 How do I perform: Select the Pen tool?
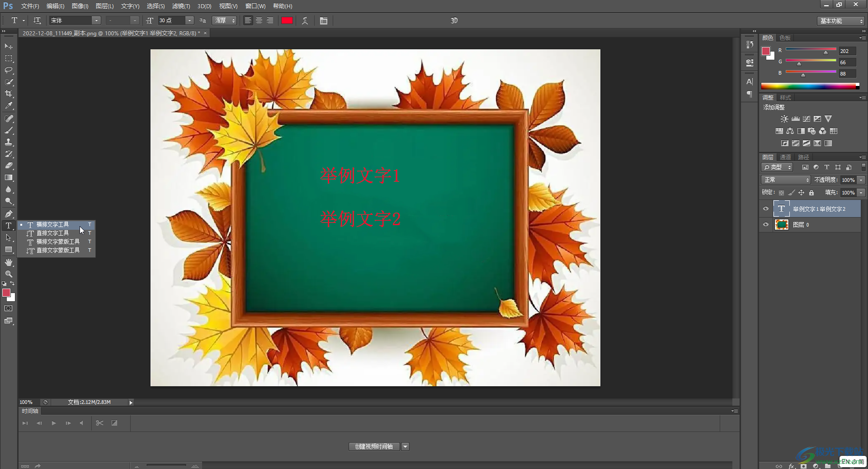(x=9, y=214)
